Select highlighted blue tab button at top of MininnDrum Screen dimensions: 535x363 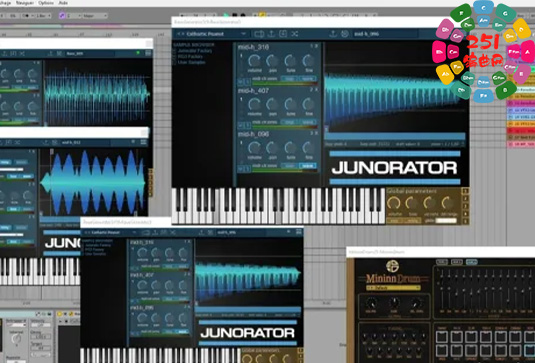[472, 262]
